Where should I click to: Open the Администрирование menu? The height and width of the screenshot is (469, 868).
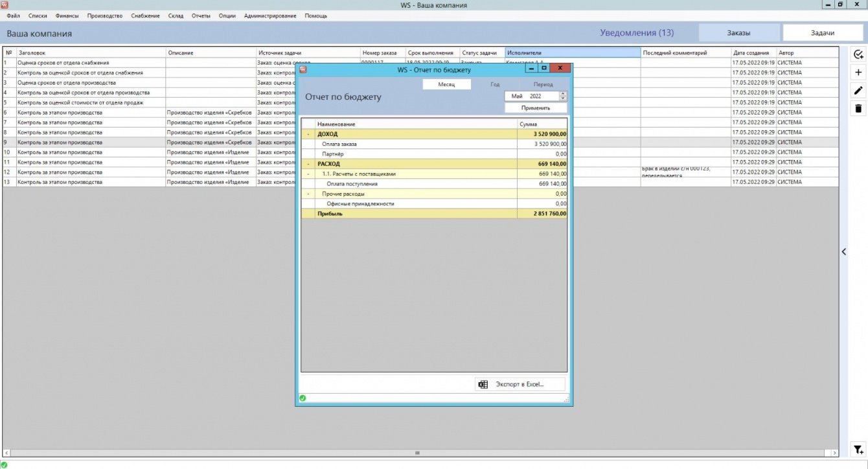270,16
